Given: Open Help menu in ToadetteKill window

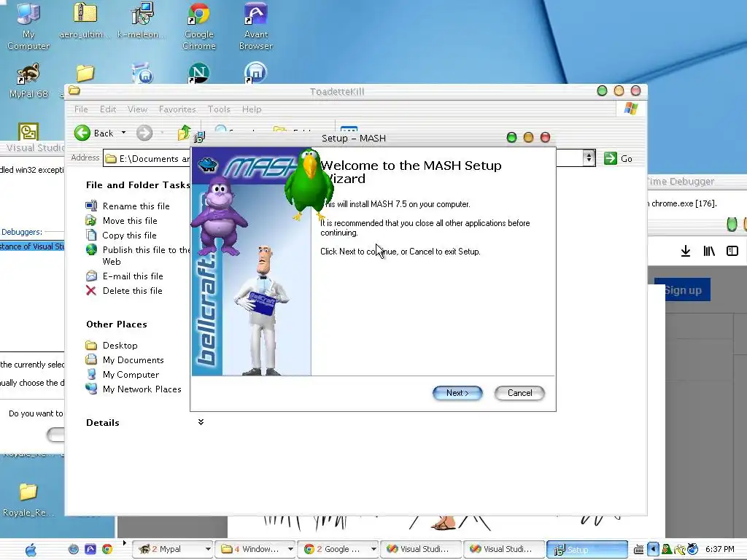Looking at the screenshot, I should pos(252,109).
